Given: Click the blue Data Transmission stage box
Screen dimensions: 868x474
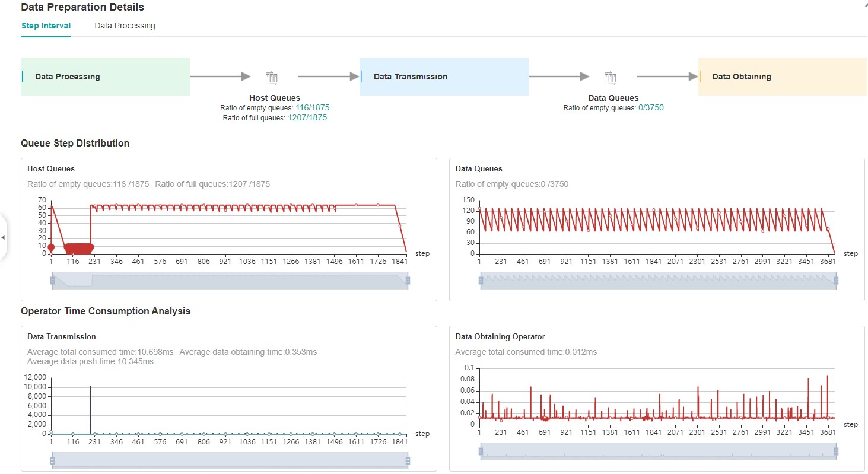Looking at the screenshot, I should pyautogui.click(x=444, y=77).
